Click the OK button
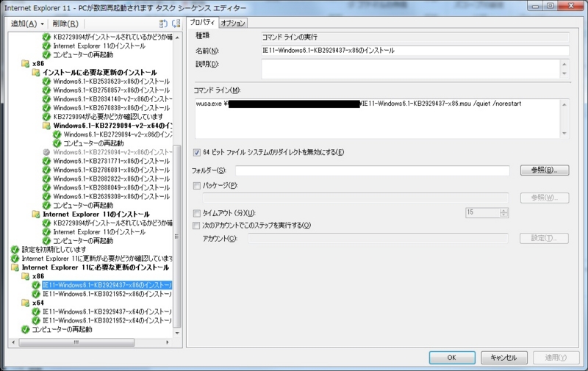588x371 pixels. [x=452, y=358]
